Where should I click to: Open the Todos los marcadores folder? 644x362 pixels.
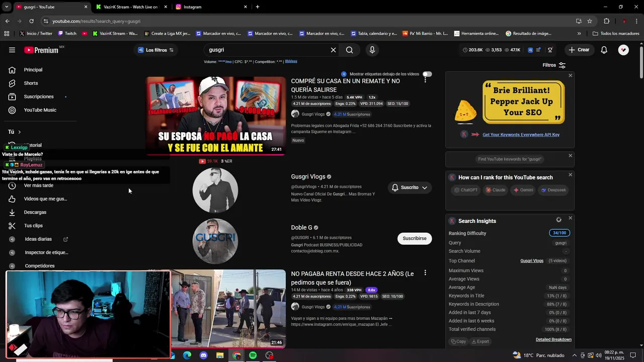(616, 34)
